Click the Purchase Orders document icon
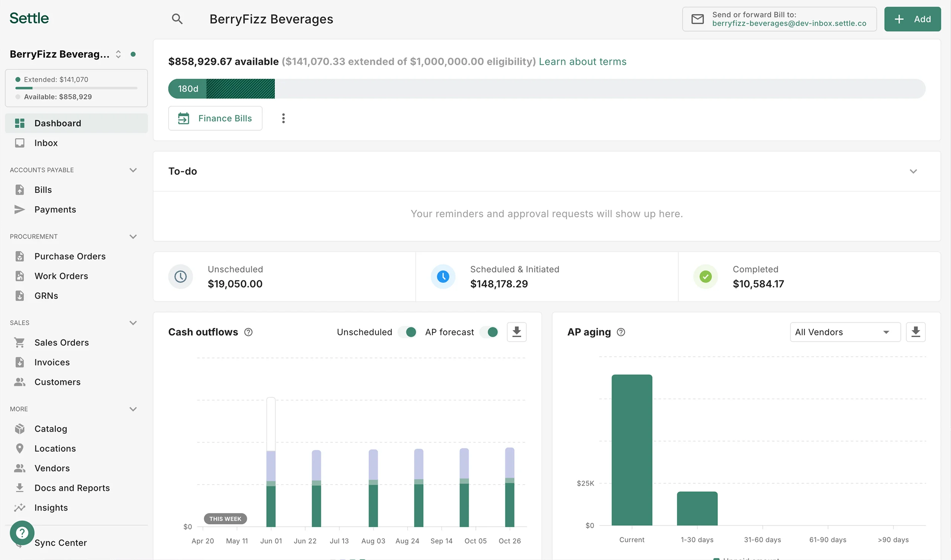The image size is (951, 560). [x=20, y=256]
